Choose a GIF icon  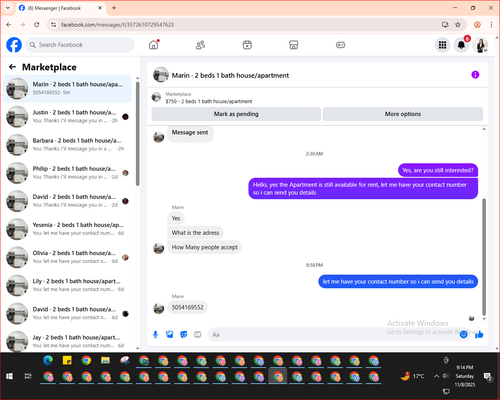198,334
